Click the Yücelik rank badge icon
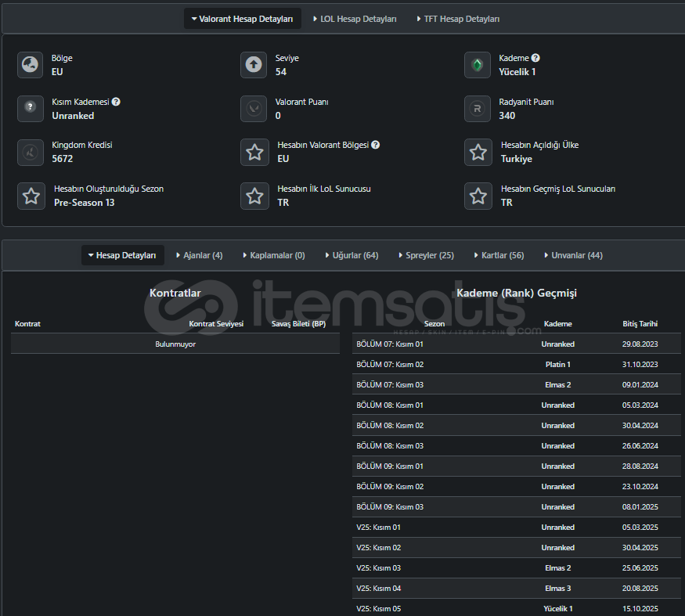 coord(478,65)
